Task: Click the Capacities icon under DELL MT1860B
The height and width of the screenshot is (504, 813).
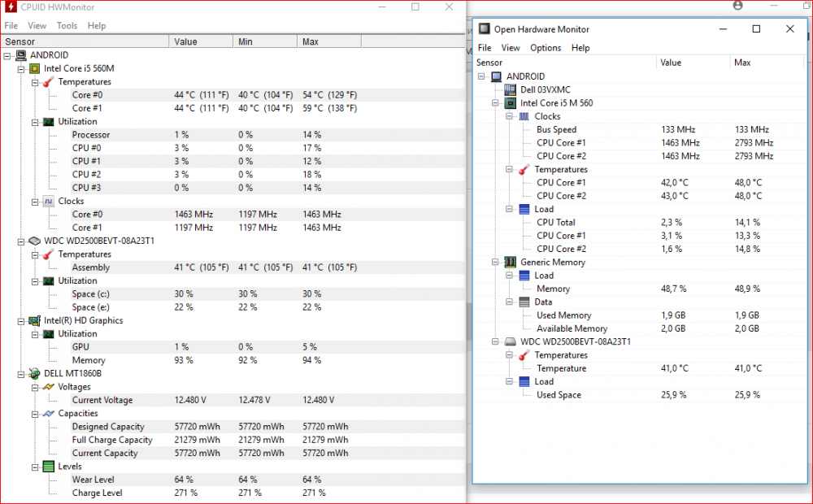Action: click(x=49, y=413)
